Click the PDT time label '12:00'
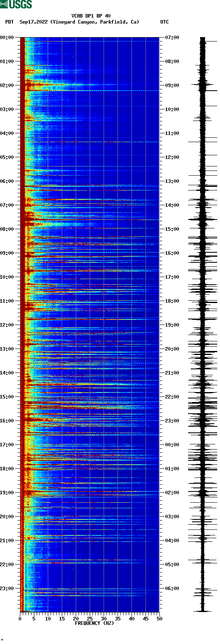 (x=7, y=325)
